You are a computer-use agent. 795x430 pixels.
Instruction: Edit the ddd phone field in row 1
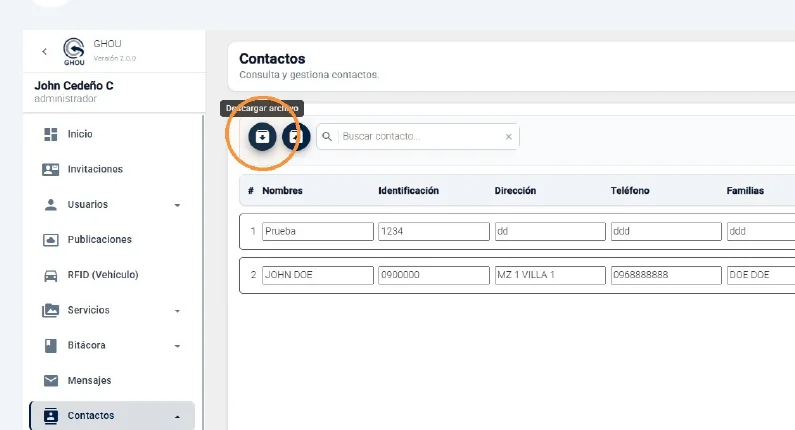point(666,231)
